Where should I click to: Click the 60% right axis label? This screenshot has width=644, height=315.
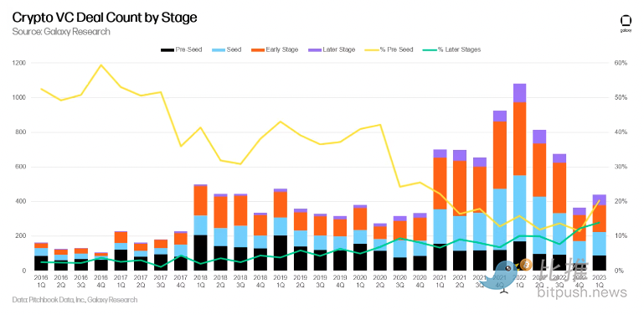[x=621, y=63]
